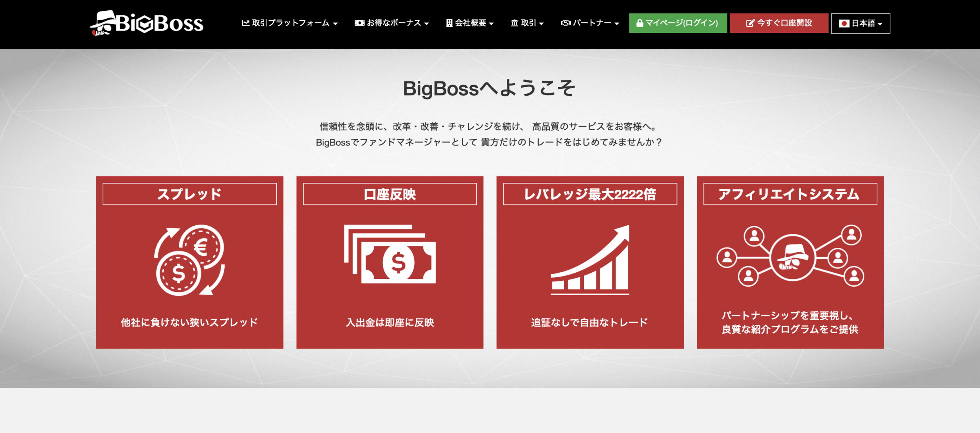This screenshot has width=980, height=433.
Task: Click the BigBoss logo
Action: (x=147, y=23)
